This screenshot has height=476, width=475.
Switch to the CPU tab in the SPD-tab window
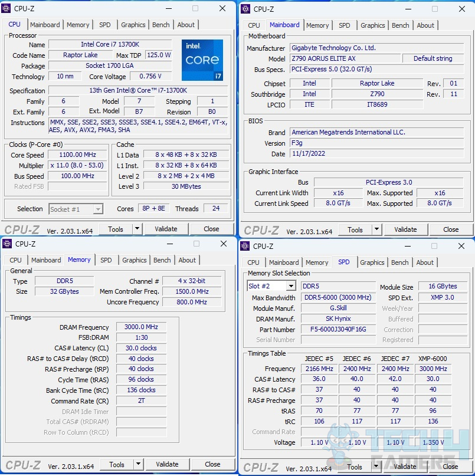point(253,262)
